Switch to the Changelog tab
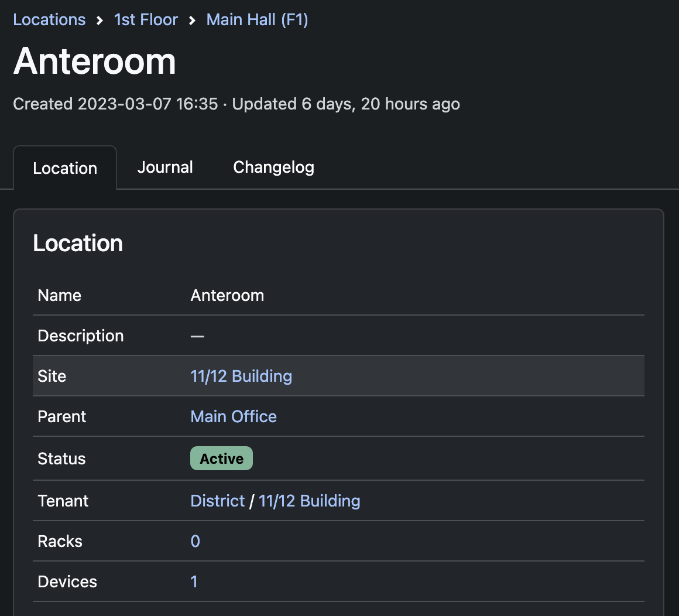 click(273, 167)
